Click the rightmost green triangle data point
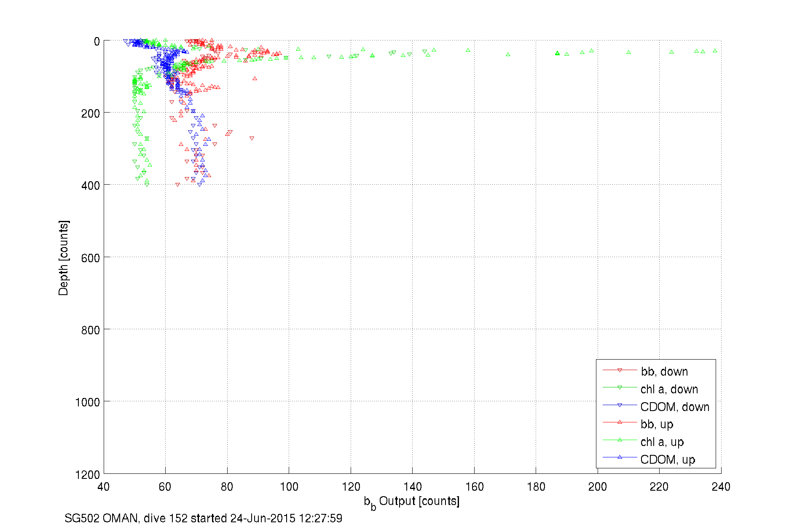This screenshot has height=532, width=797. [715, 51]
